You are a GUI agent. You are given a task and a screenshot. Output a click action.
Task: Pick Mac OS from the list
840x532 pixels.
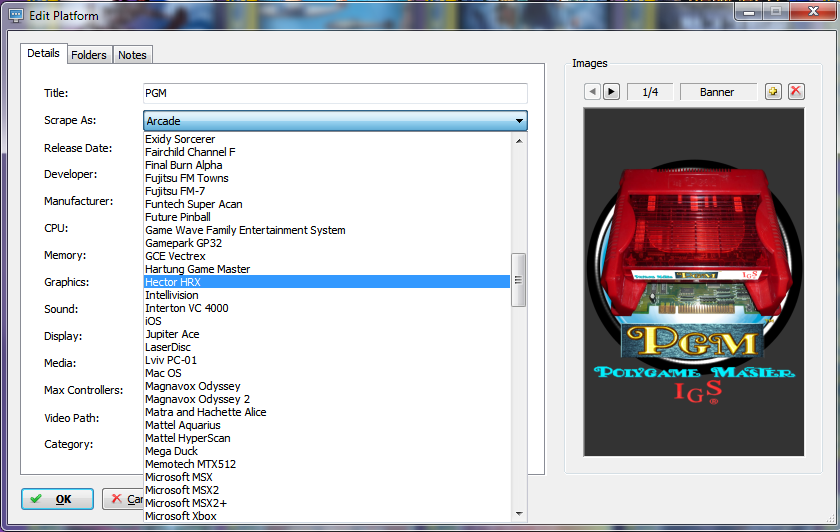327,373
